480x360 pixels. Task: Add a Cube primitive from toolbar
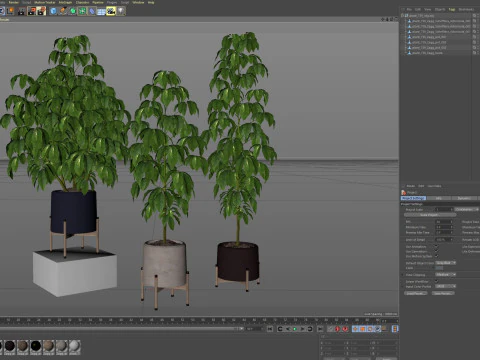[53, 11]
